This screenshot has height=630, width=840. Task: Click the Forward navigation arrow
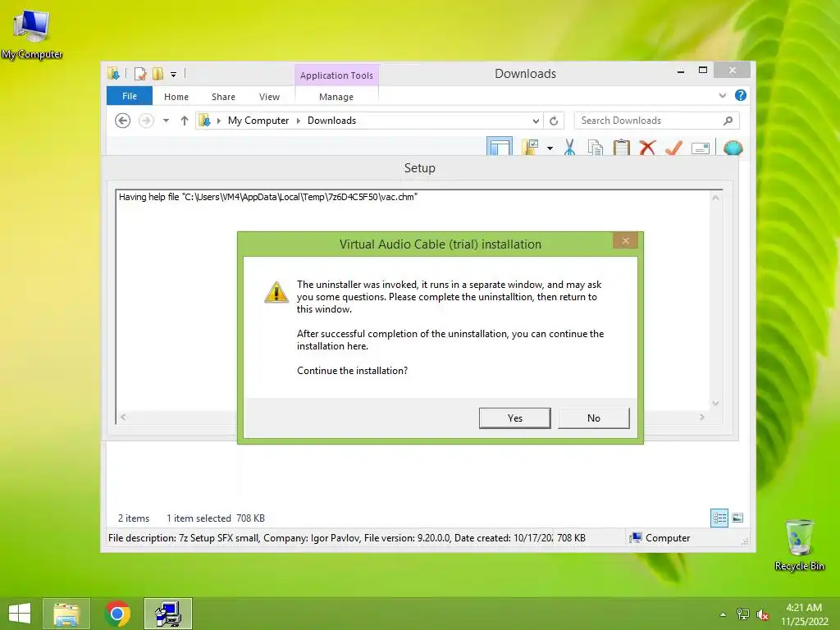(146, 121)
